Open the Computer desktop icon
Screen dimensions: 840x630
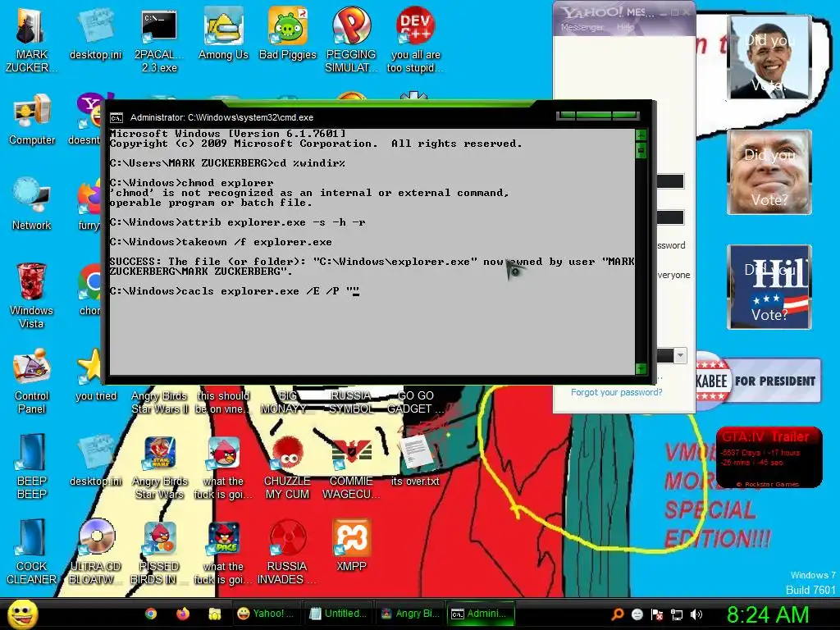[32, 119]
